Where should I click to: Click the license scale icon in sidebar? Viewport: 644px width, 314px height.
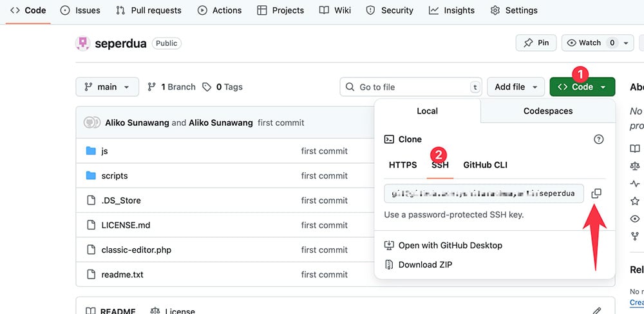tap(635, 166)
